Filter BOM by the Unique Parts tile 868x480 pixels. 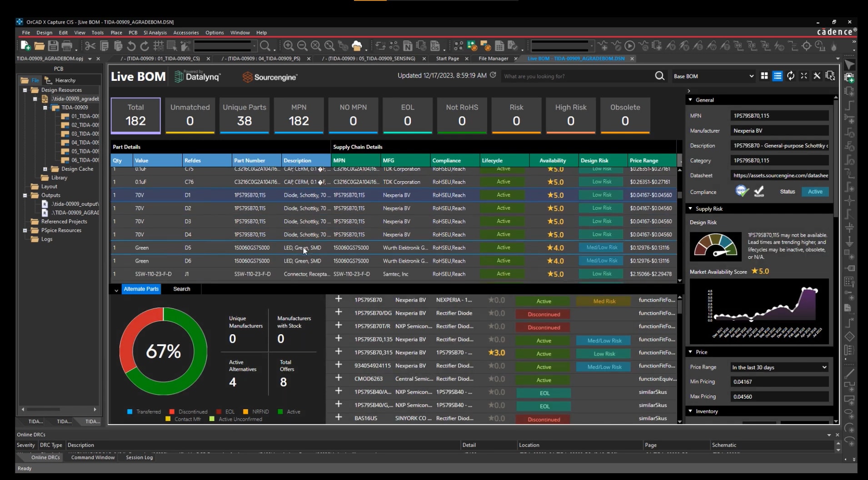[244, 115]
